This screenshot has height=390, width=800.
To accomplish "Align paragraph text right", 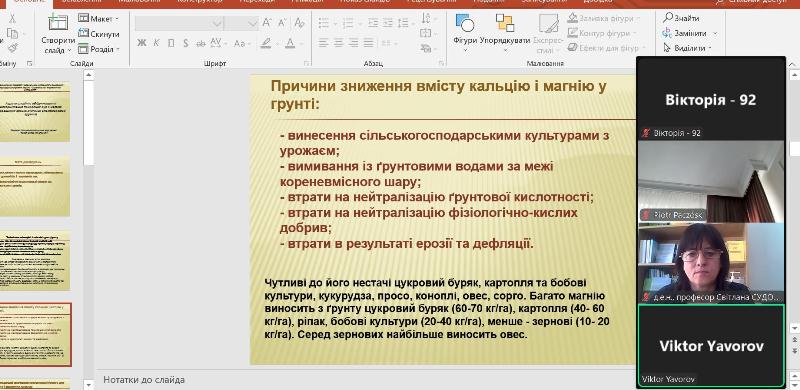I will pos(353,43).
